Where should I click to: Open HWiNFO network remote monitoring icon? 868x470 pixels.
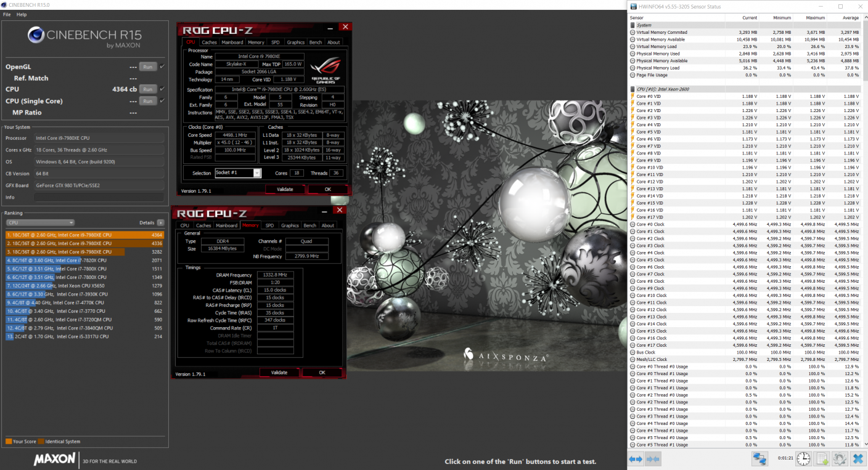click(x=759, y=459)
